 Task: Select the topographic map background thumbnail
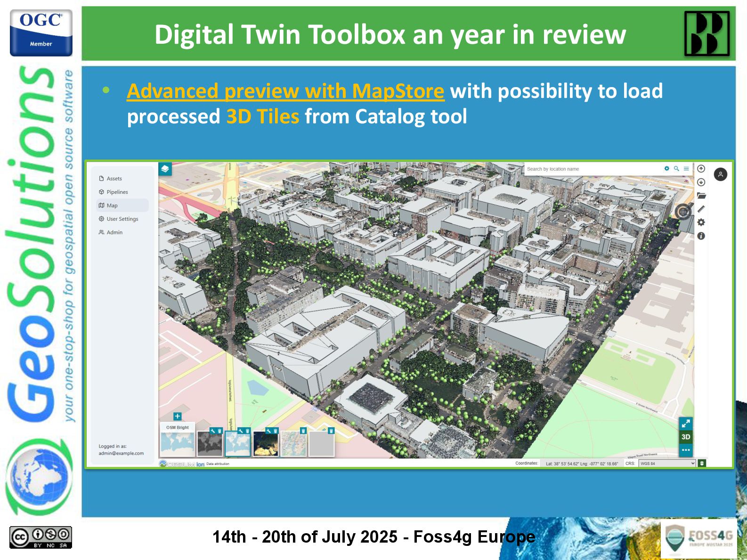(293, 444)
